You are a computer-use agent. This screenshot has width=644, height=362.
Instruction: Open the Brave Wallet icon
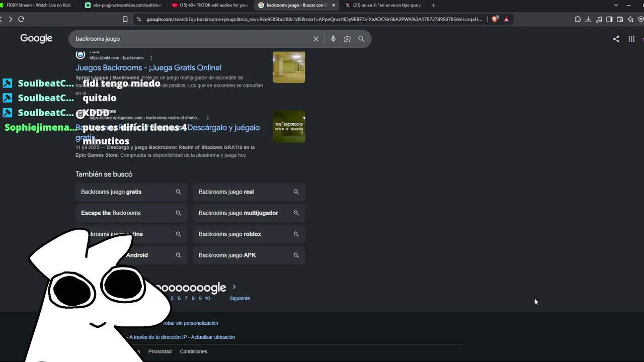pyautogui.click(x=620, y=19)
